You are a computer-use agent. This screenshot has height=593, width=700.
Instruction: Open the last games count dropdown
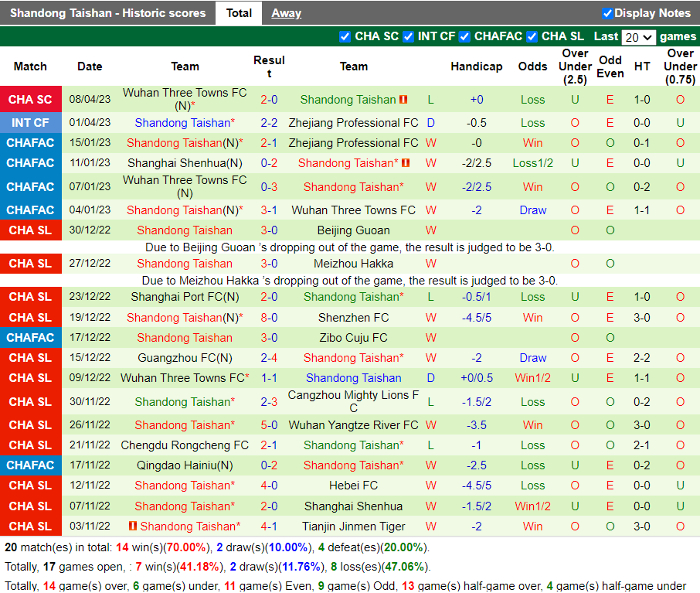(638, 36)
